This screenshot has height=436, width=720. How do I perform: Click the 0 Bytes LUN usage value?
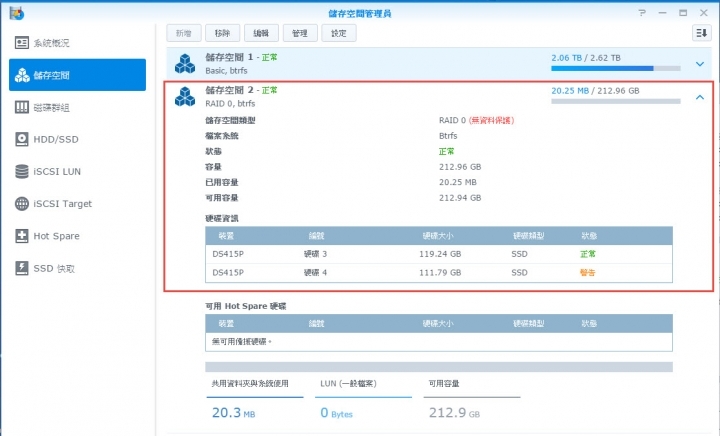[x=337, y=413]
